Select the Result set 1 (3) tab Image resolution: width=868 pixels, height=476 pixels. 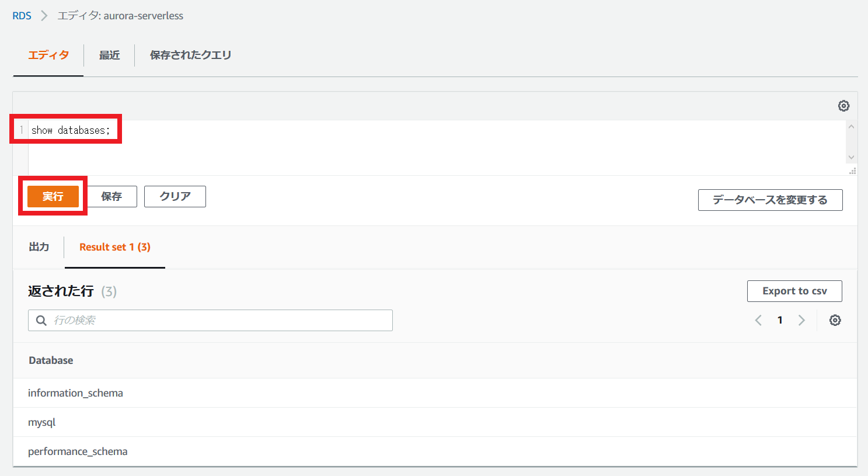click(x=115, y=247)
